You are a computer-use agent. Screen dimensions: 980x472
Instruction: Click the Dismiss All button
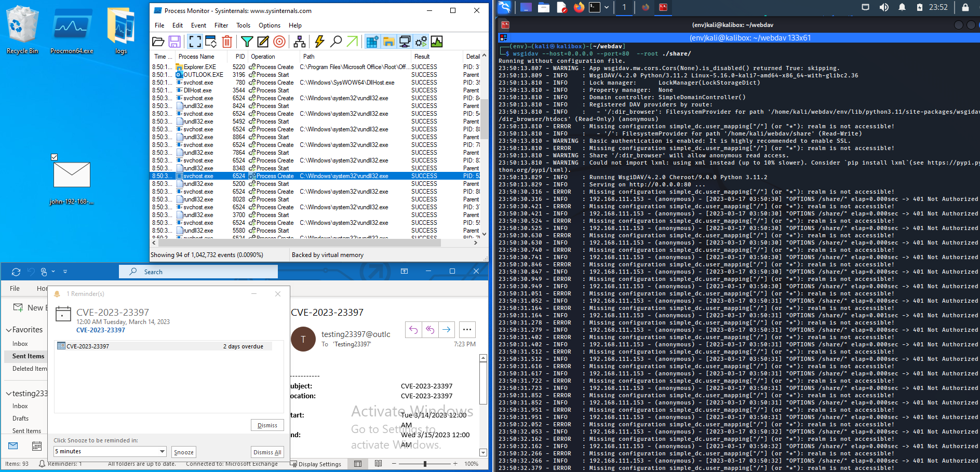pyautogui.click(x=267, y=452)
